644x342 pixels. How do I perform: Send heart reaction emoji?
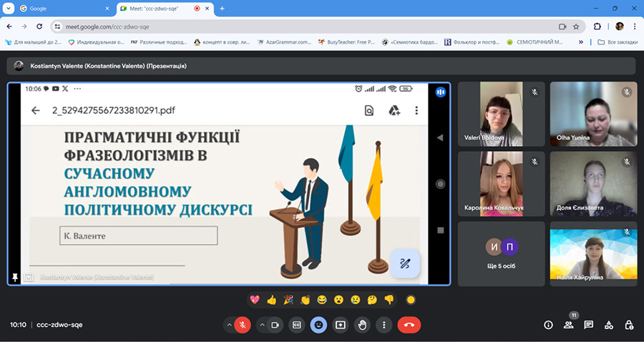click(x=255, y=300)
